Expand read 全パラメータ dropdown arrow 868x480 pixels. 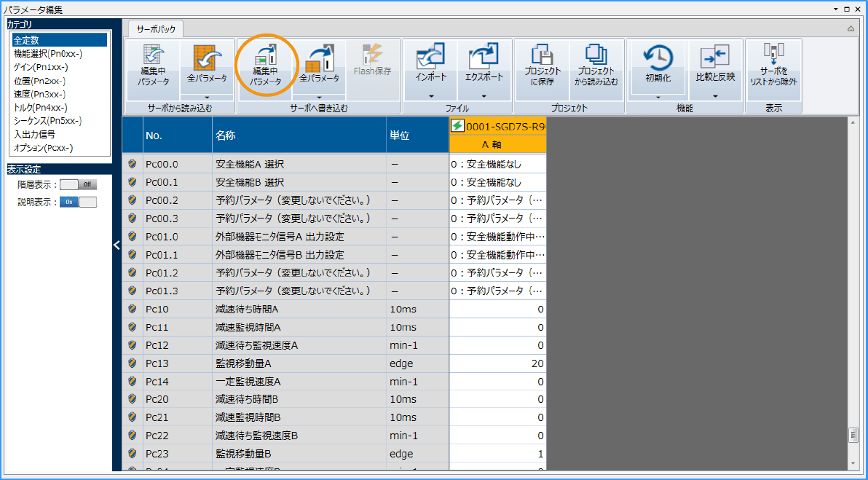tap(207, 96)
